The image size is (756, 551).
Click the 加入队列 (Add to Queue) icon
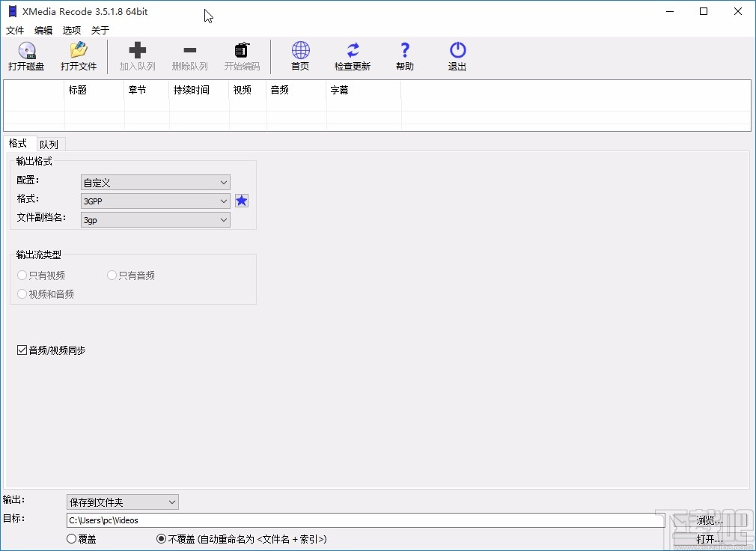(x=137, y=56)
